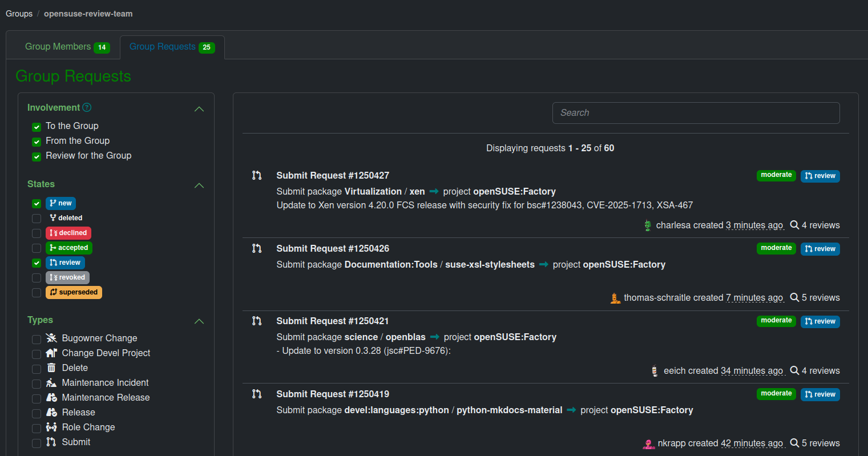Click the Role Change icon in Types filter
The width and height of the screenshot is (868, 456).
(52, 427)
